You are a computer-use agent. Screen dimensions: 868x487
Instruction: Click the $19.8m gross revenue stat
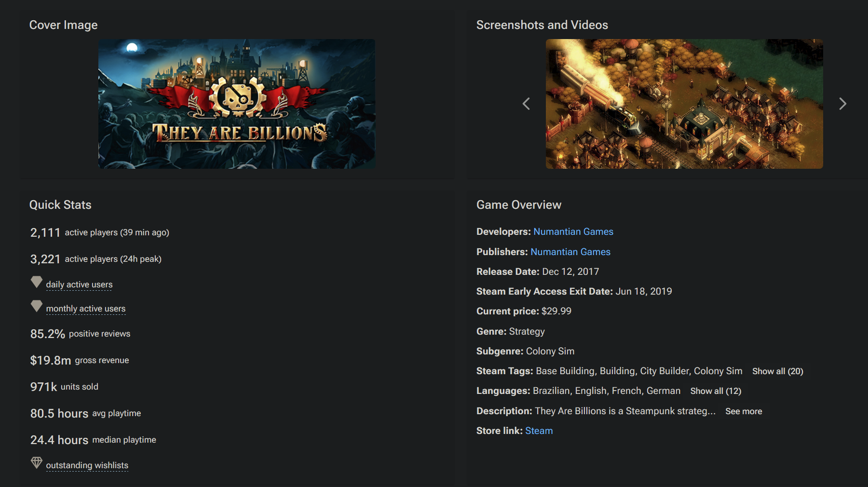[80, 360]
